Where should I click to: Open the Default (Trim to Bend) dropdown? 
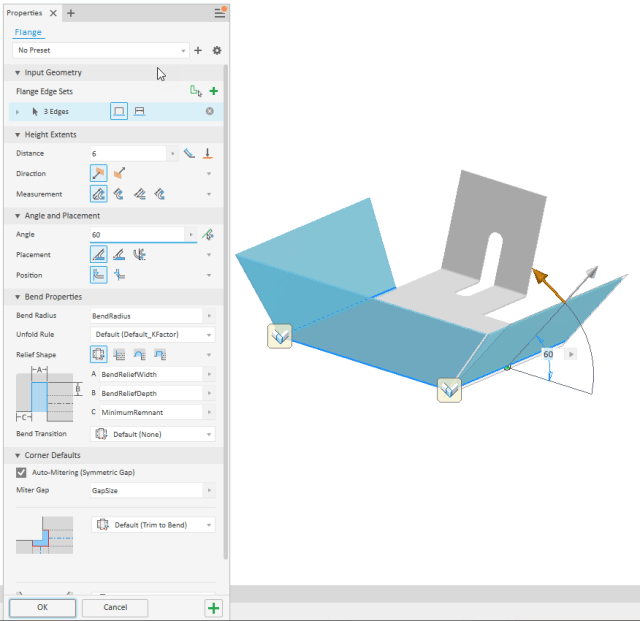(x=153, y=525)
